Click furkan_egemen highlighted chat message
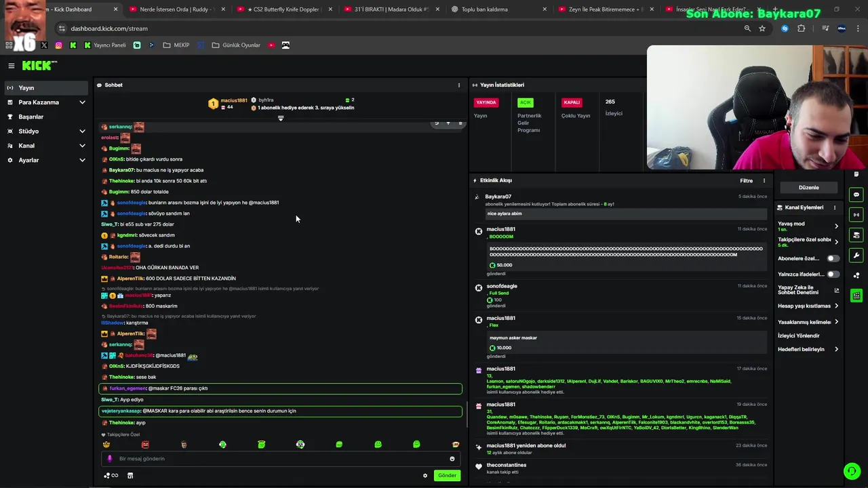This screenshot has height=488, width=868. [x=281, y=389]
